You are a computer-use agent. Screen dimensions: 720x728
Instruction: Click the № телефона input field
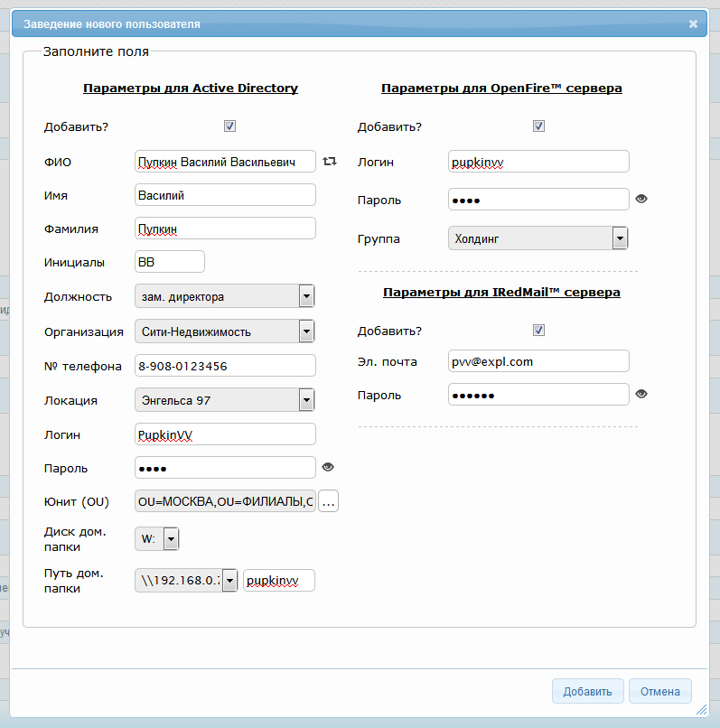[x=225, y=366]
